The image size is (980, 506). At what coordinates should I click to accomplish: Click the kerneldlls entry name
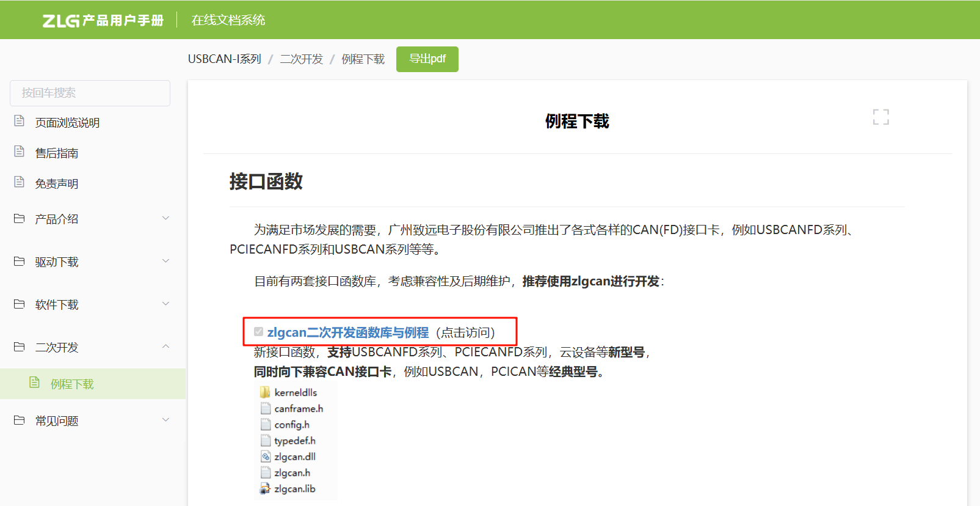tap(296, 392)
